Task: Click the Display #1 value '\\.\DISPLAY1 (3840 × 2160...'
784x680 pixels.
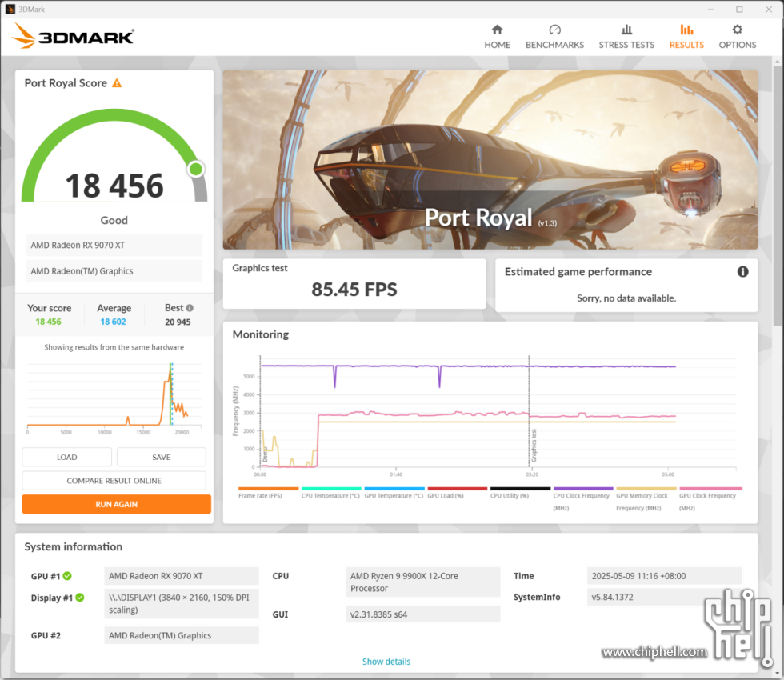Action: pos(182,603)
